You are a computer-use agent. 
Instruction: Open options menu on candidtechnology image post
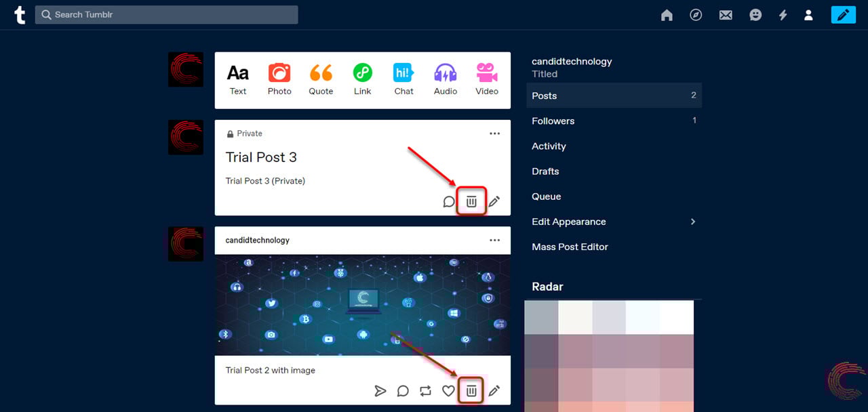(x=494, y=240)
